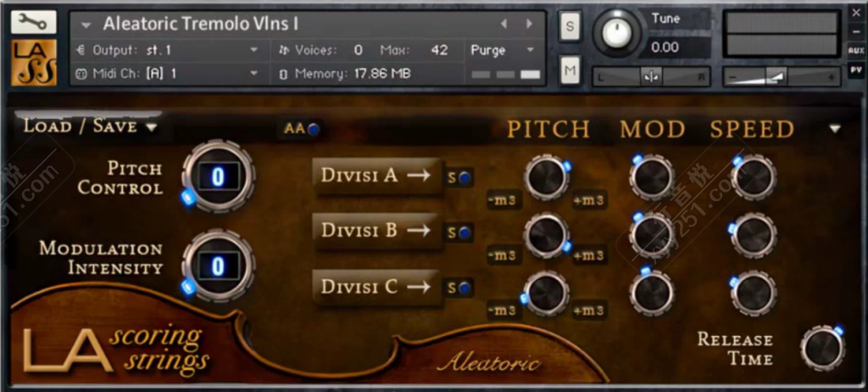Click the +m3 label for Divisi A
Viewport: 868px width, 392px height.
(590, 201)
